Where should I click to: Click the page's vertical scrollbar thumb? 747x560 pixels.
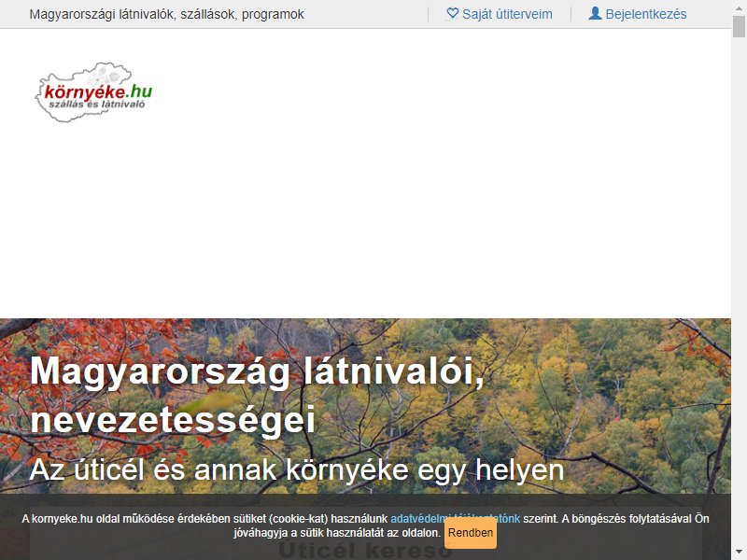739,26
